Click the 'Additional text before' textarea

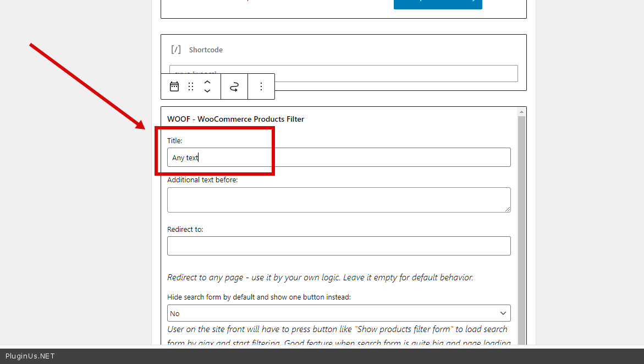(339, 199)
